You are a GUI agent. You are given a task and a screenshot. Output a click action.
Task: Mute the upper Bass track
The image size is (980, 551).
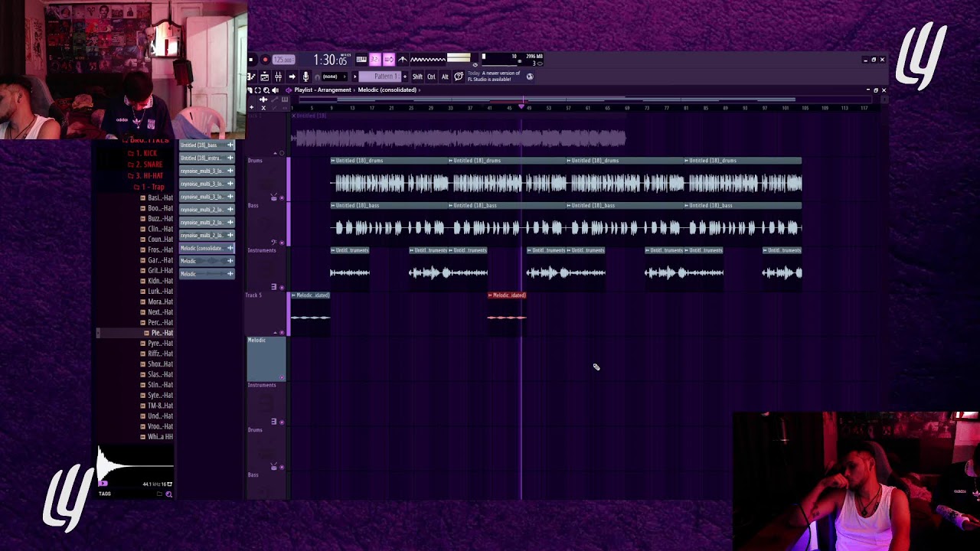[282, 243]
